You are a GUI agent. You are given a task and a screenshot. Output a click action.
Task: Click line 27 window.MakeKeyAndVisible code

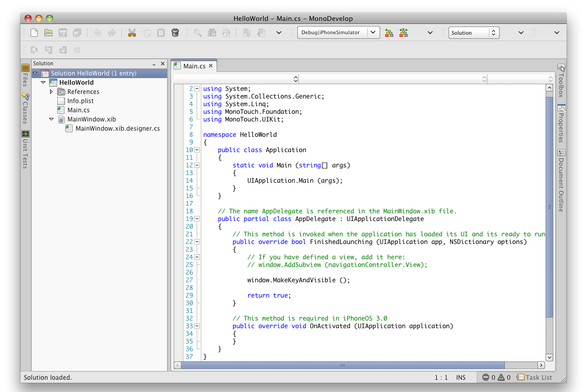[298, 280]
